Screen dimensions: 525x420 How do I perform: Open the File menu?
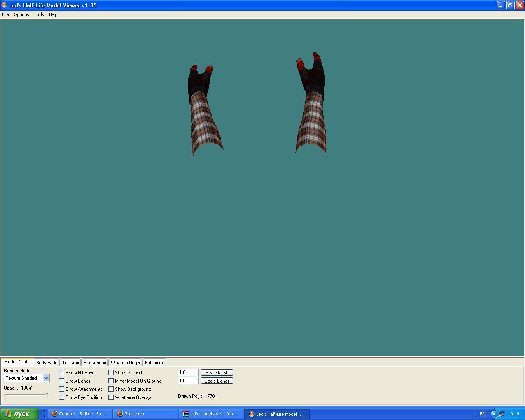click(x=5, y=14)
